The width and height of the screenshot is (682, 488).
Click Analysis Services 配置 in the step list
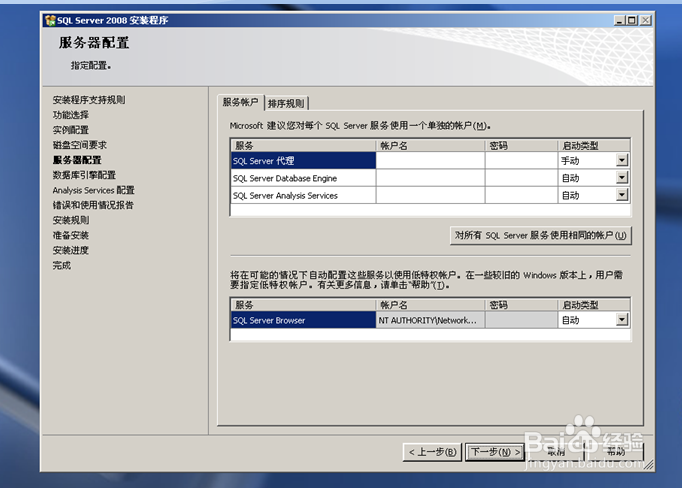(94, 190)
